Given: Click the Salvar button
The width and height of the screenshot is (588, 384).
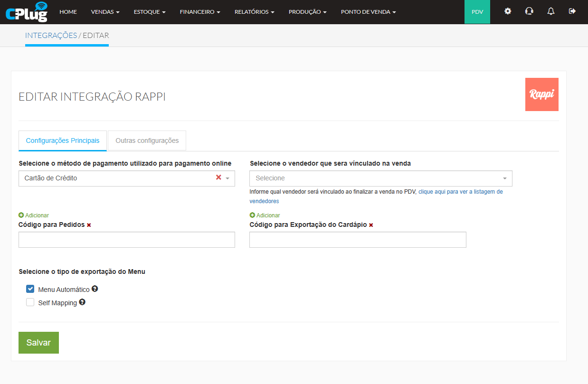Looking at the screenshot, I should tap(38, 343).
